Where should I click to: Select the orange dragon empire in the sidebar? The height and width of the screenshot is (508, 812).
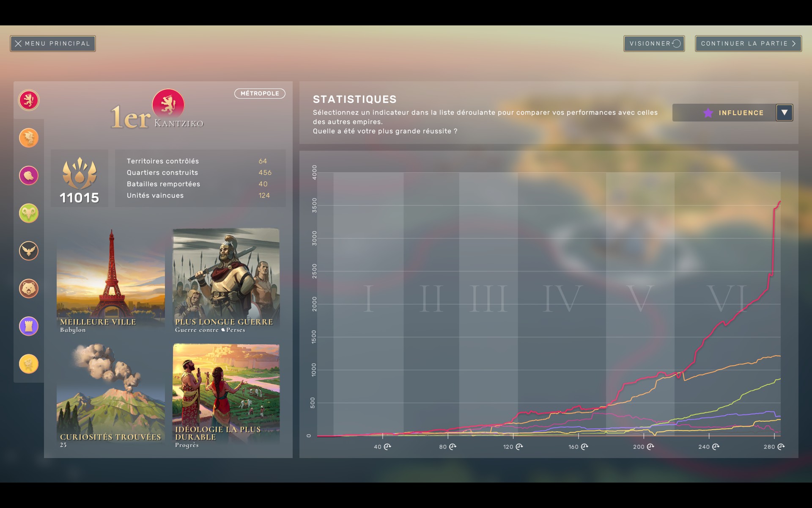tap(28, 138)
